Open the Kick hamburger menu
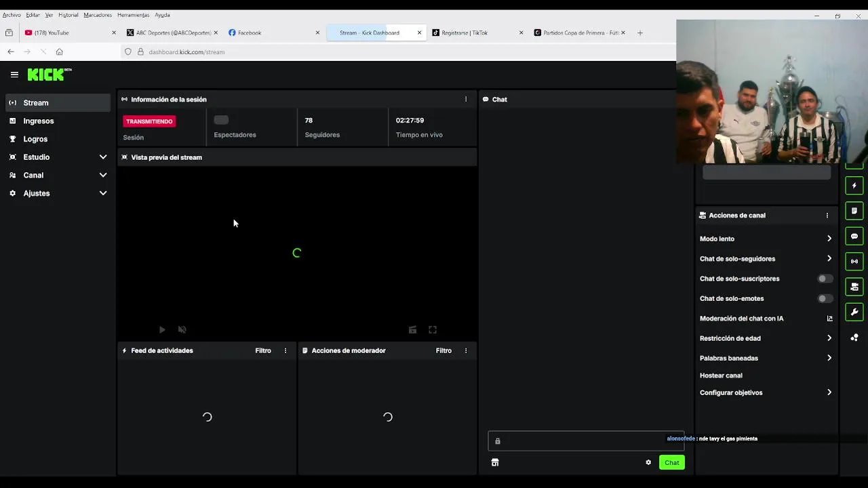This screenshot has width=868, height=488. pyautogui.click(x=14, y=75)
